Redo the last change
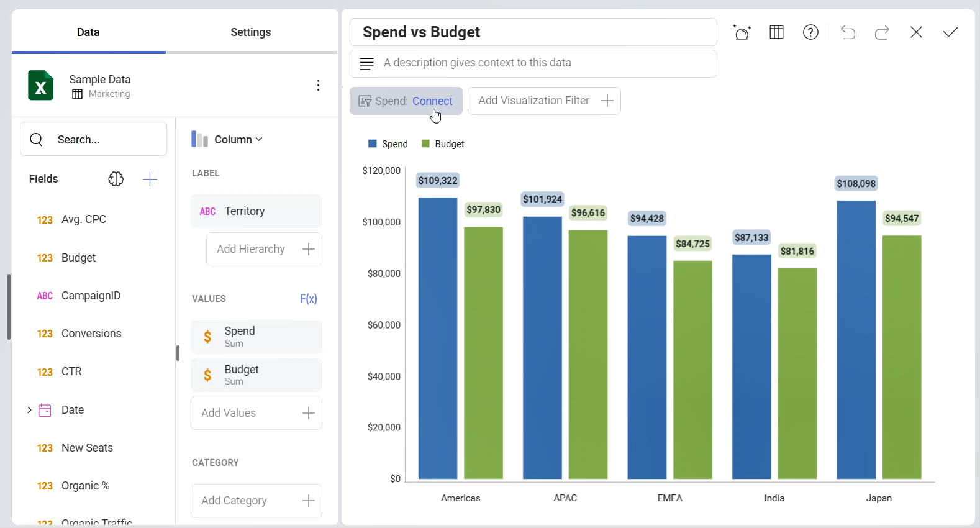 [x=882, y=32]
